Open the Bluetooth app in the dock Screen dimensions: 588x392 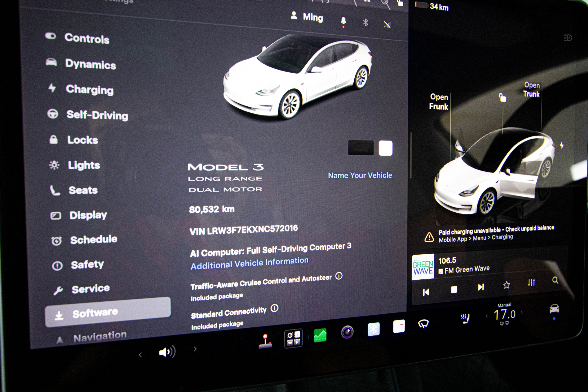[x=374, y=329]
